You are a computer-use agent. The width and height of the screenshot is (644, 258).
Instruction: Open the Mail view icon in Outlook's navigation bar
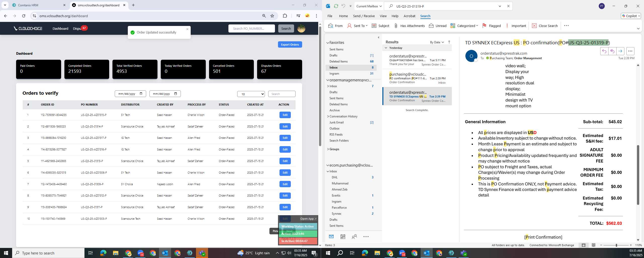coord(331,237)
